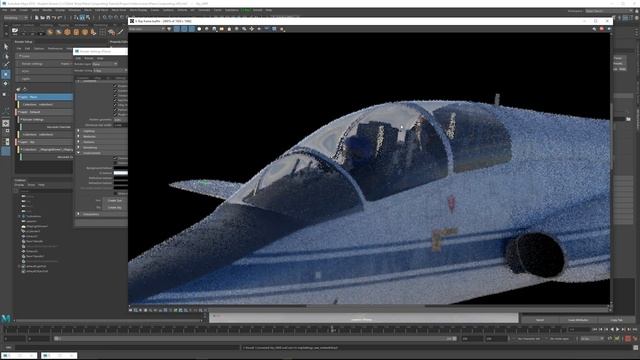Click the region render crosshair in VFB toolbar
The width and height of the screenshot is (640, 360).
click(251, 29)
